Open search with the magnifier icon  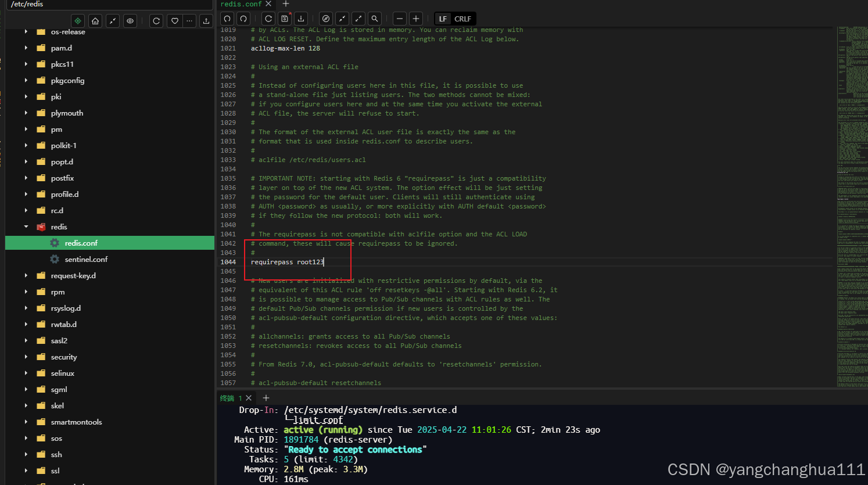pos(375,18)
